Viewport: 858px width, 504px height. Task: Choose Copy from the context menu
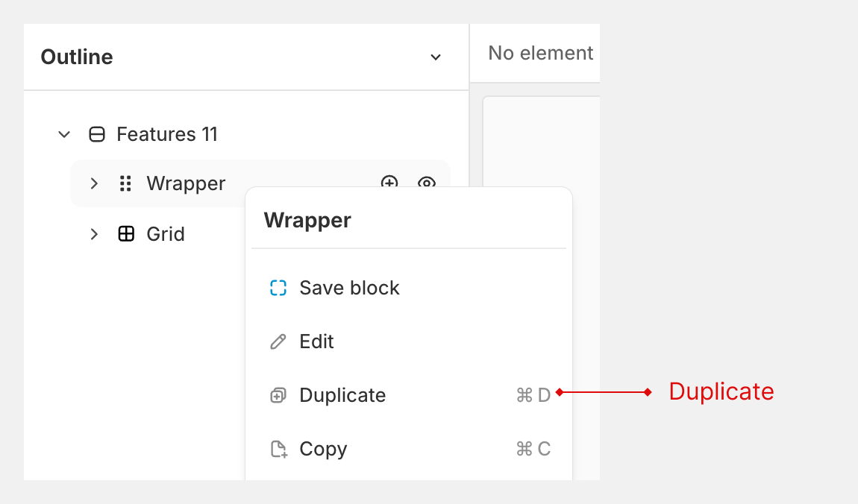[322, 449]
